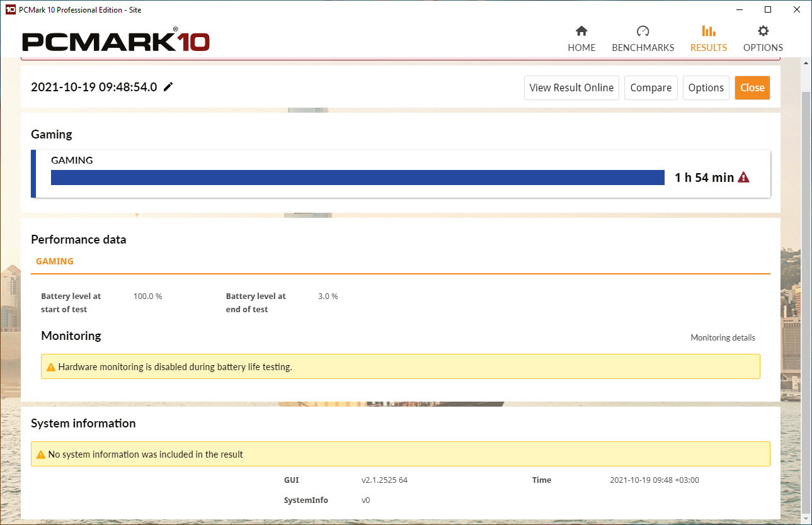Click the PCMark 10 logo
The height and width of the screenshot is (525, 812).
pyautogui.click(x=116, y=40)
